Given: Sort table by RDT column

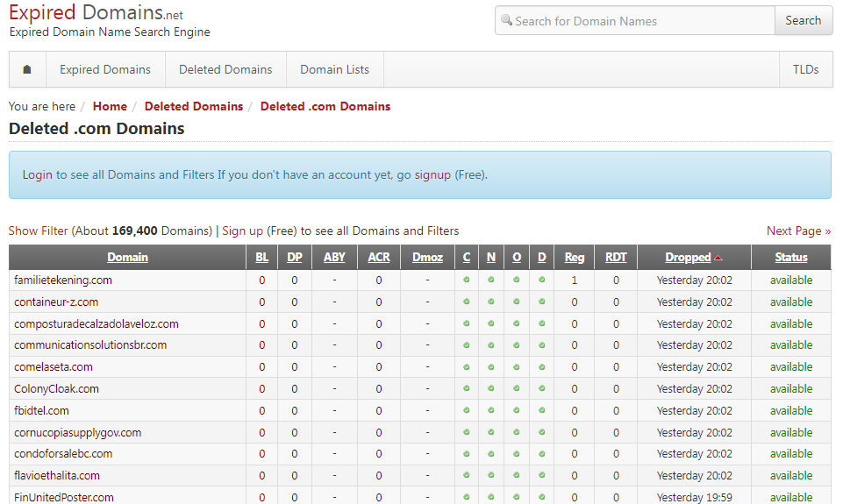Looking at the screenshot, I should coord(616,258).
